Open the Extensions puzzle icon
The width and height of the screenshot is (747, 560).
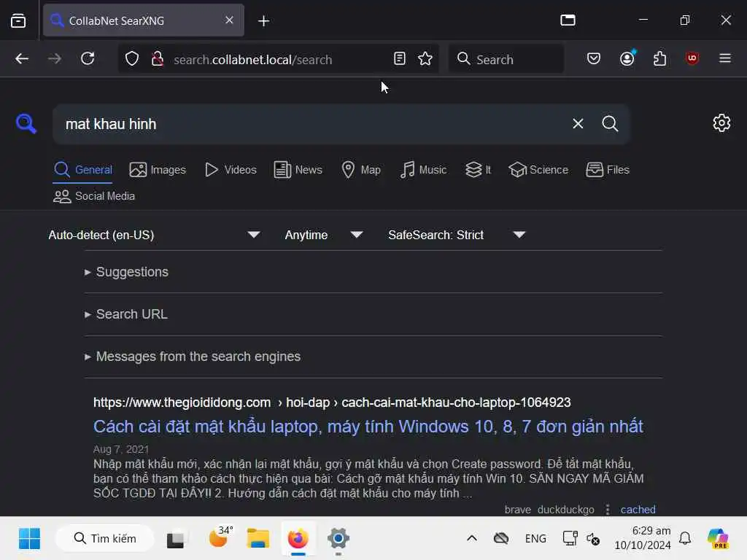(x=659, y=58)
